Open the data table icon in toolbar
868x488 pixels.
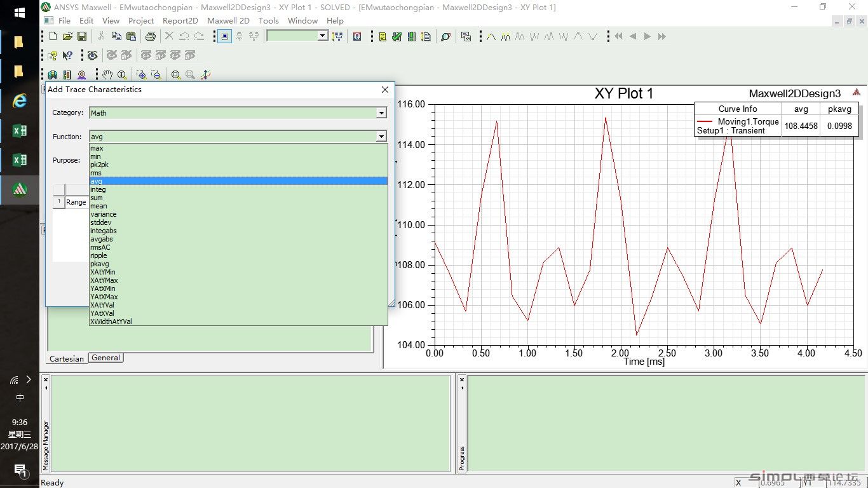tap(466, 36)
